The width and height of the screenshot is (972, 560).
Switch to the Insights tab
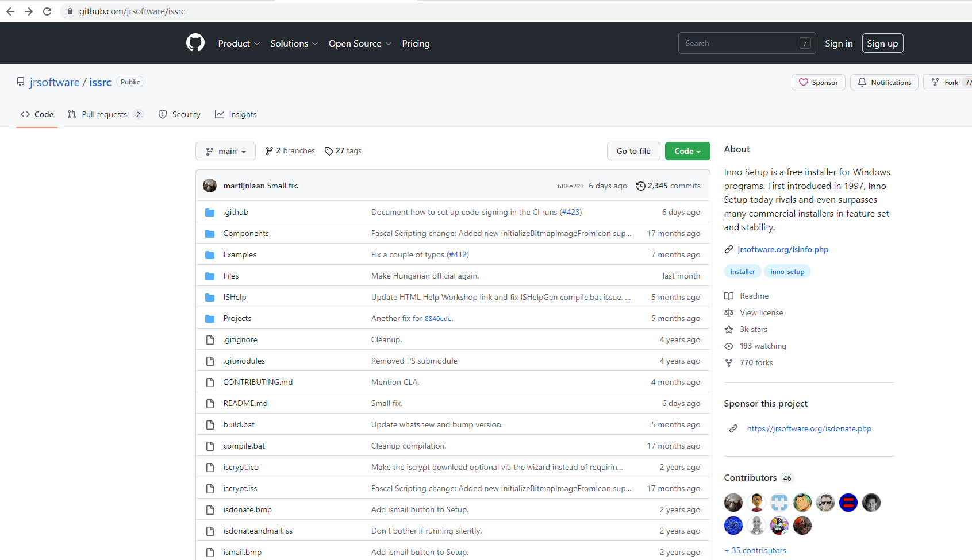[x=236, y=114]
